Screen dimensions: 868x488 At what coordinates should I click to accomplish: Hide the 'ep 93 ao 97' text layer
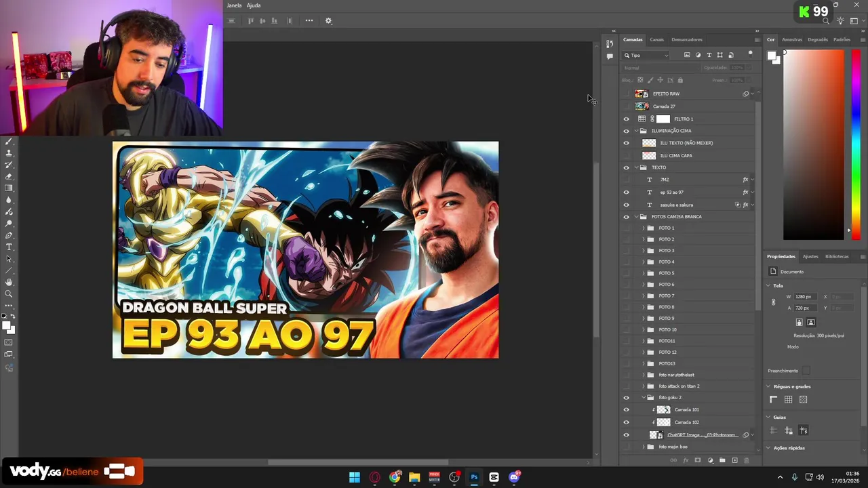627,192
